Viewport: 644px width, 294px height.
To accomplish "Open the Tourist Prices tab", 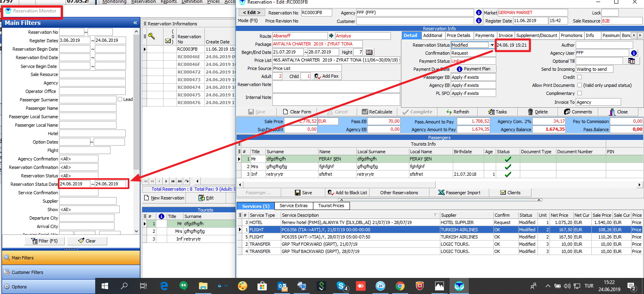I will (x=331, y=206).
